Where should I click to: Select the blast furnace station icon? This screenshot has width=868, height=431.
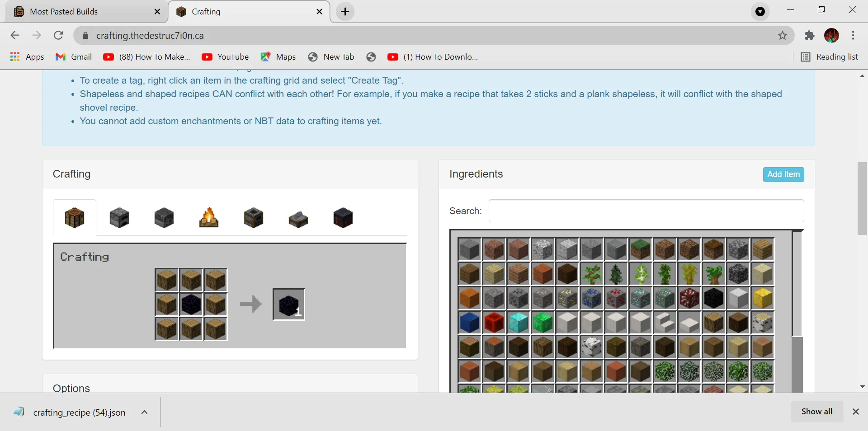point(164,218)
